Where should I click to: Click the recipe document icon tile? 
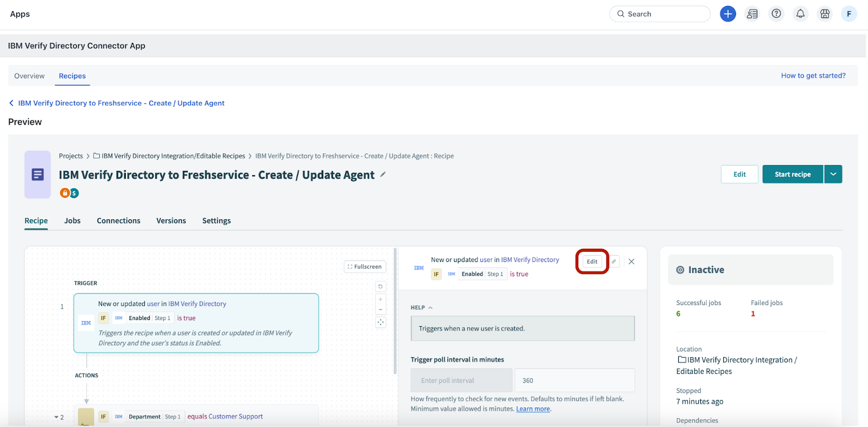coord(37,175)
